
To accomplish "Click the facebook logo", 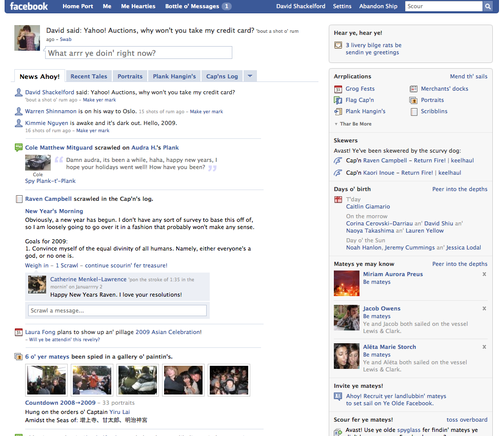I will [29, 6].
